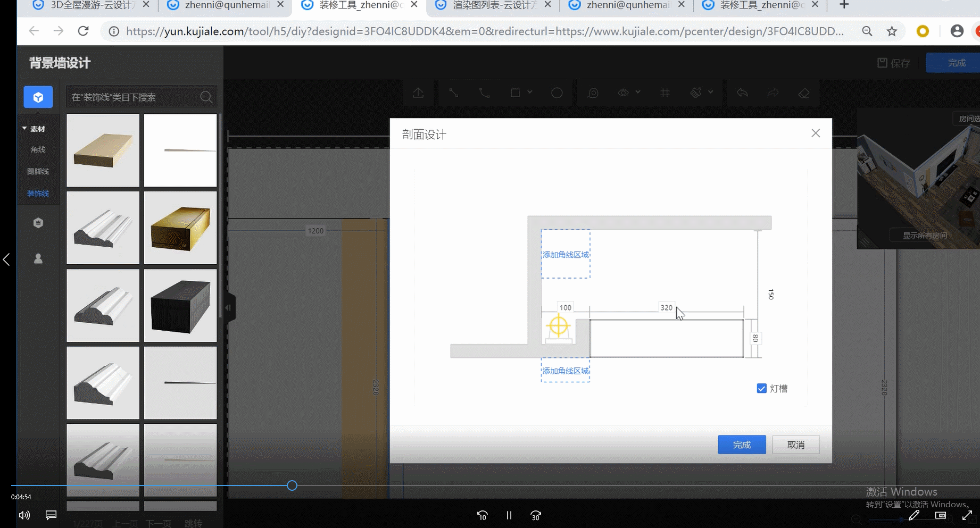Screen dimensions: 980x528
Task: Choose the first white molding profile thumbnail
Action: click(103, 228)
